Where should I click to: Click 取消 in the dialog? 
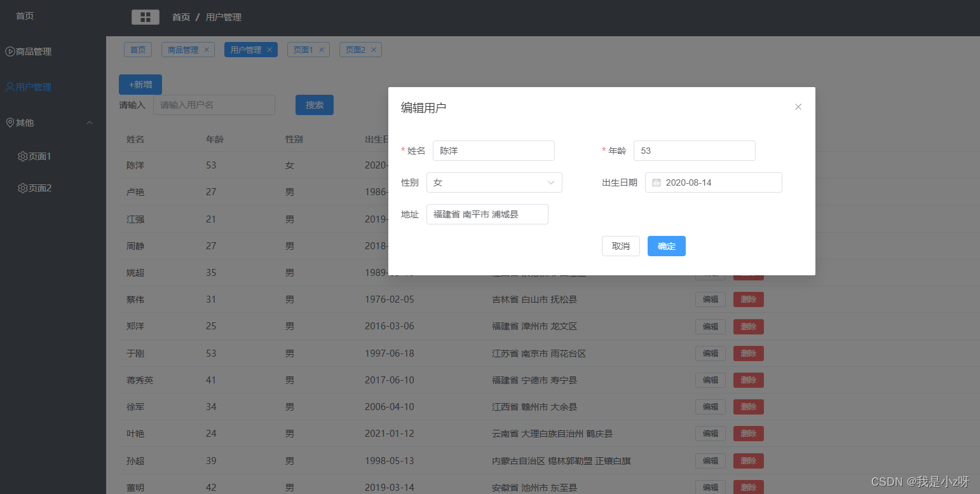(x=621, y=246)
